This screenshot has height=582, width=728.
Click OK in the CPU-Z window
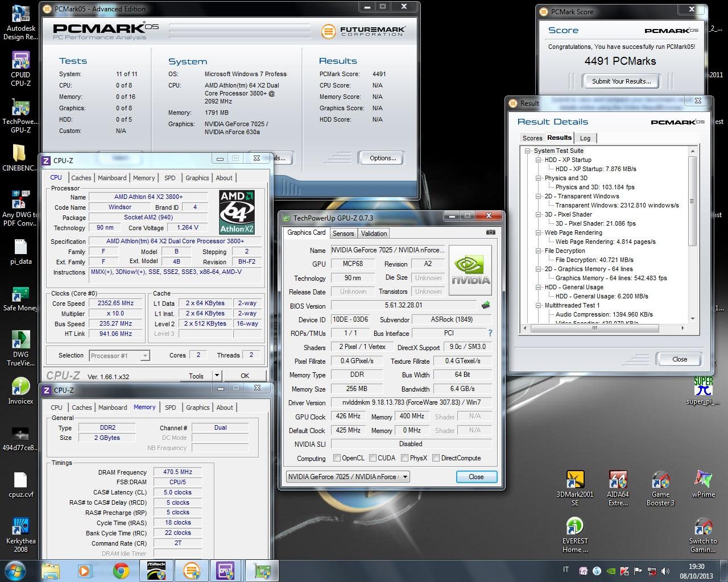click(x=245, y=376)
